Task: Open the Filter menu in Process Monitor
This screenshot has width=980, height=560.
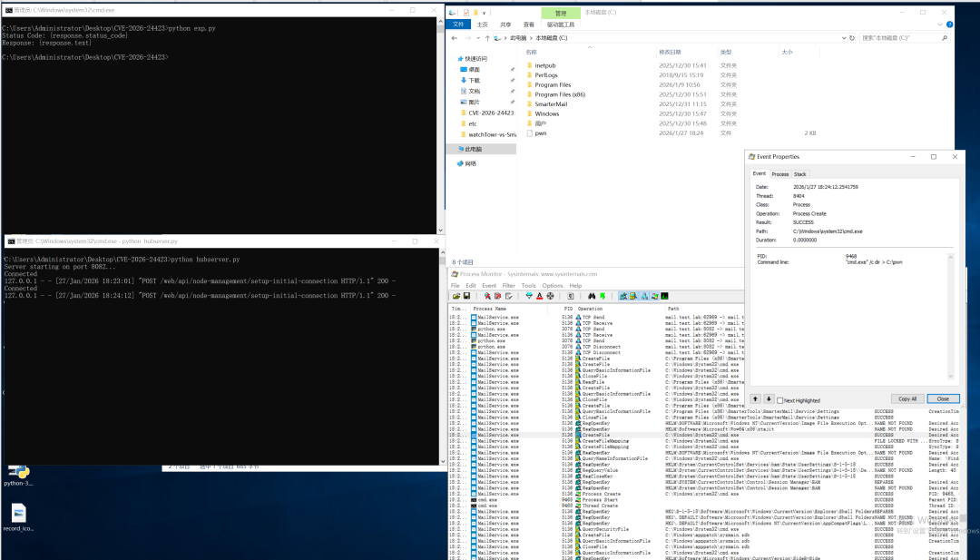Action: click(x=509, y=285)
